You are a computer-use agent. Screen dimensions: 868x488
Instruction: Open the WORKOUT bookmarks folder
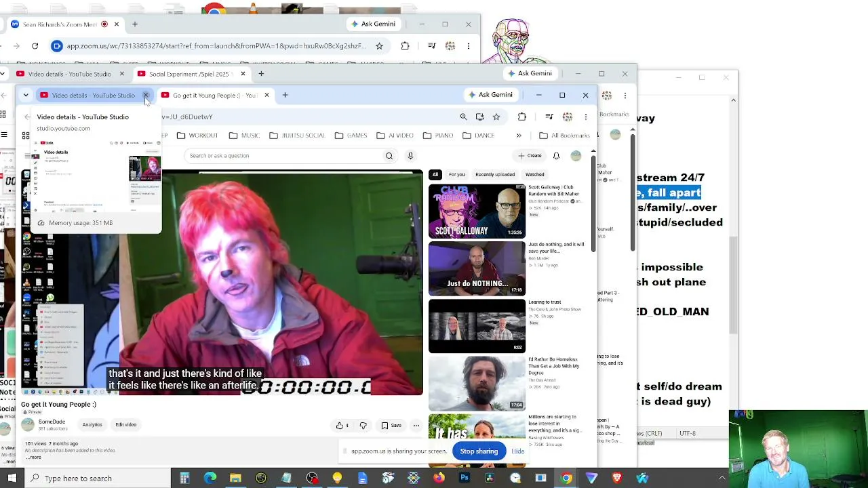click(x=197, y=136)
